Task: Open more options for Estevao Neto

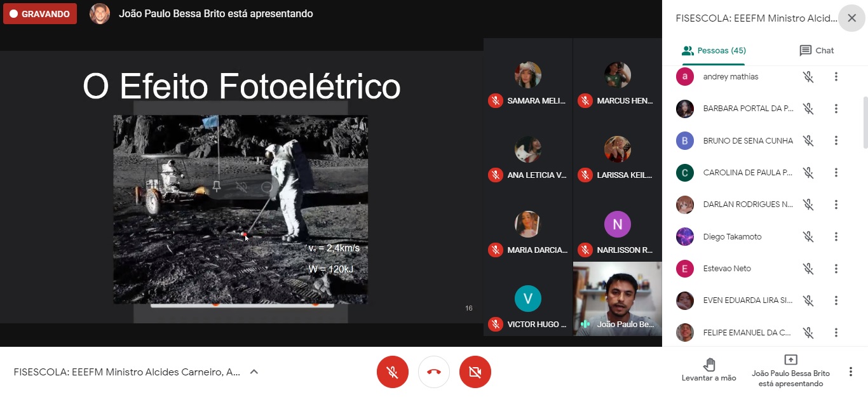Action: tap(836, 269)
